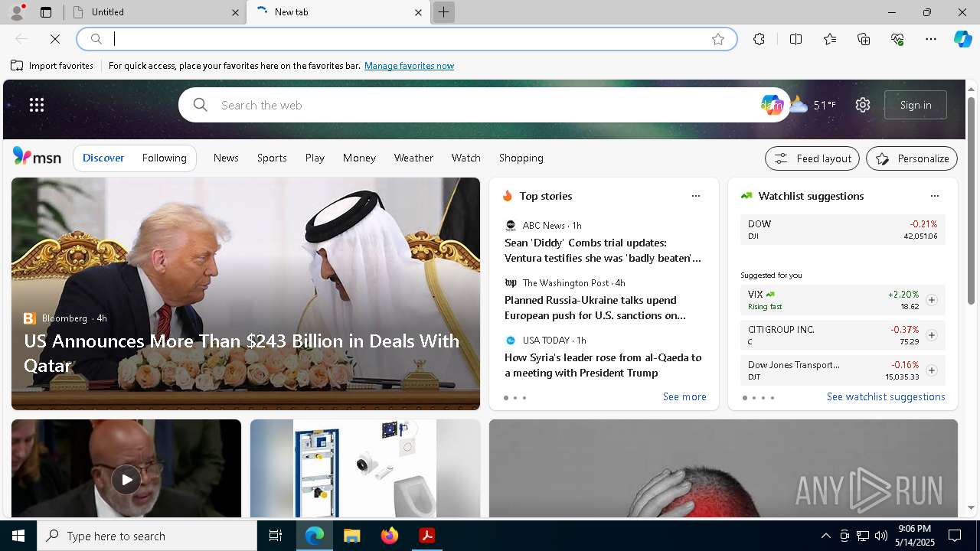Add a new browser tab

click(443, 12)
